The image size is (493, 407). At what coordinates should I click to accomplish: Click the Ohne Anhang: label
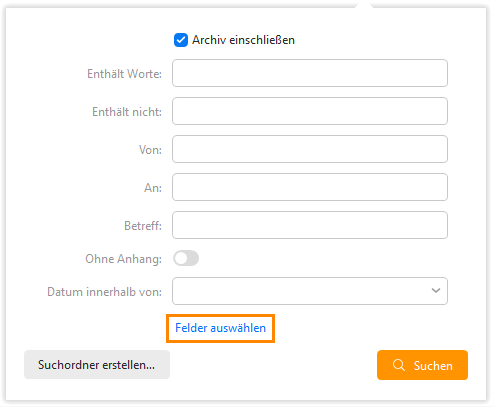click(x=124, y=259)
